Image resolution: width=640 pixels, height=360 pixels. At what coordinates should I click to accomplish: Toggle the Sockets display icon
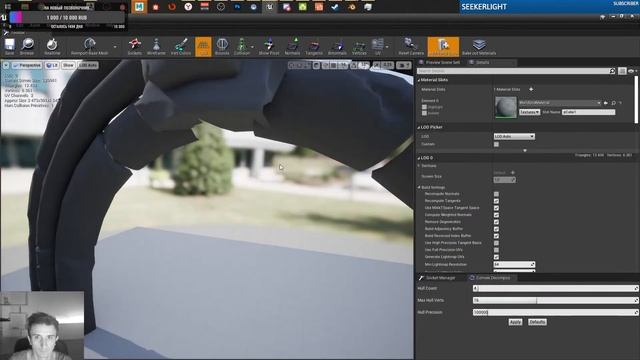pos(134,47)
